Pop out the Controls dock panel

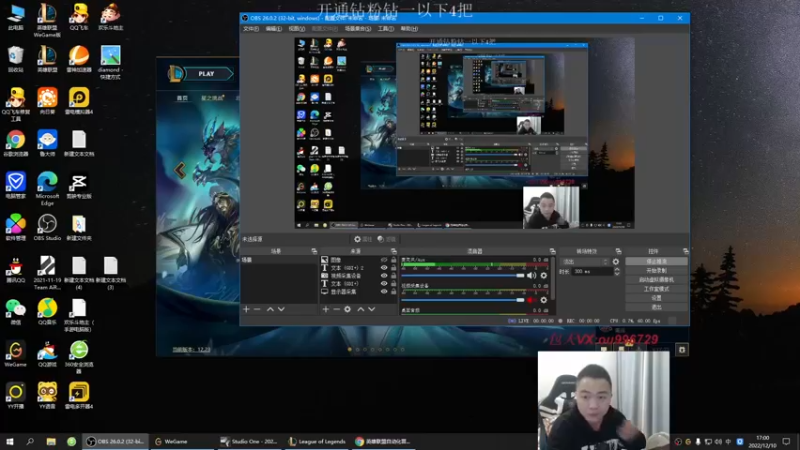(685, 251)
